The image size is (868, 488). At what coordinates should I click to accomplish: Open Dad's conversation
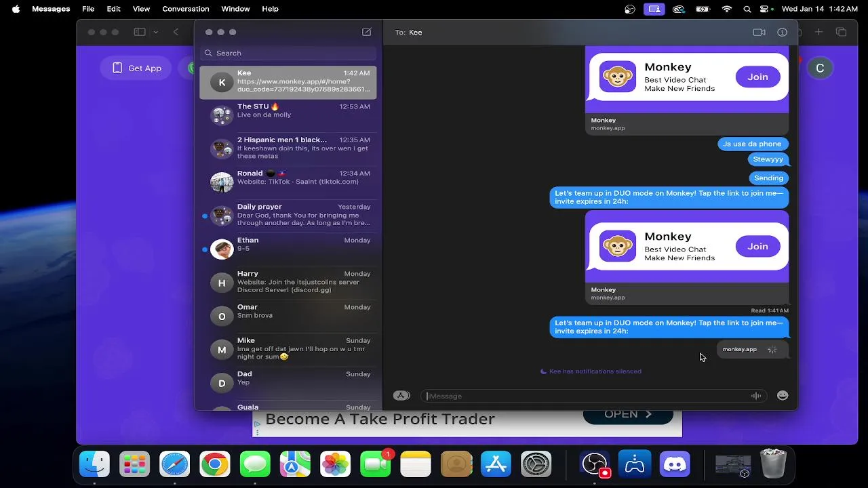click(288, 383)
